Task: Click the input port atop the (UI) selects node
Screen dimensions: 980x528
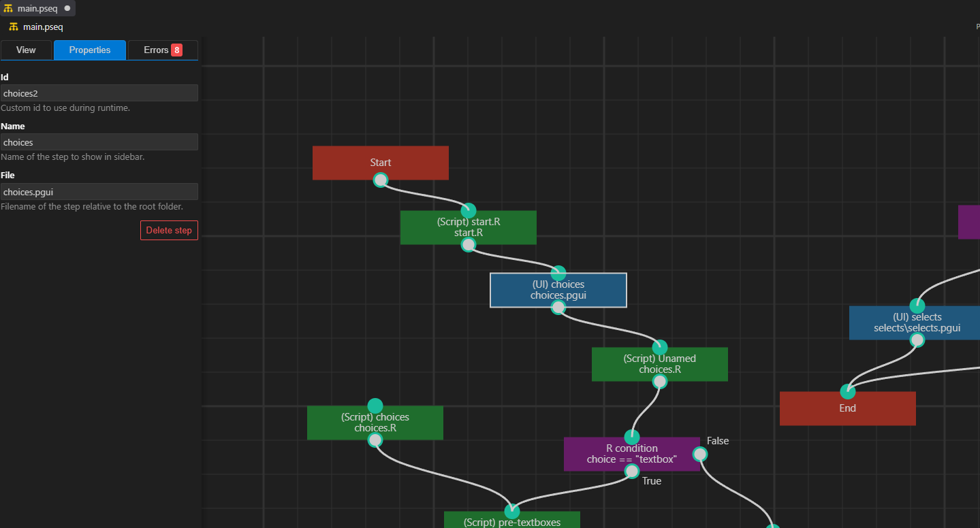Action: pos(917,306)
